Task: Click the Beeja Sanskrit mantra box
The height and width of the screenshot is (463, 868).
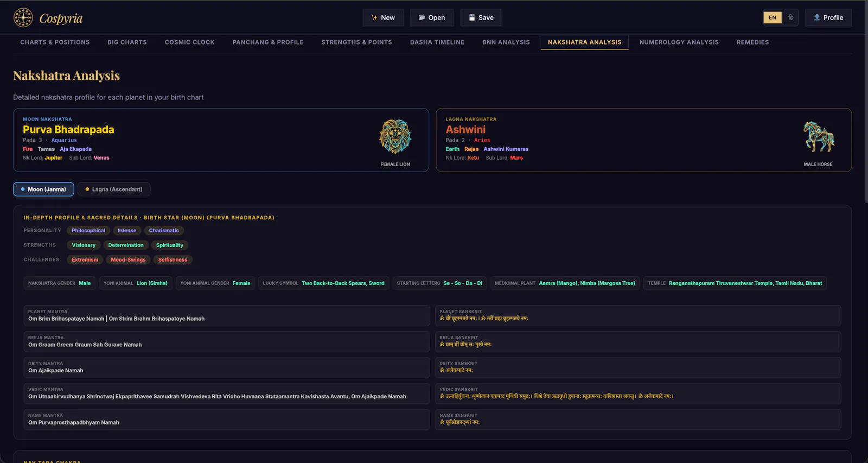Action: 638,342
